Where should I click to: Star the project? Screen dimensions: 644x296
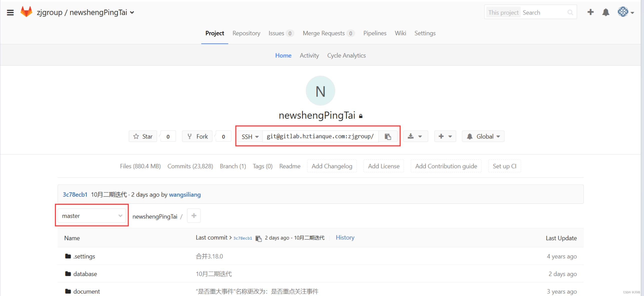(143, 136)
